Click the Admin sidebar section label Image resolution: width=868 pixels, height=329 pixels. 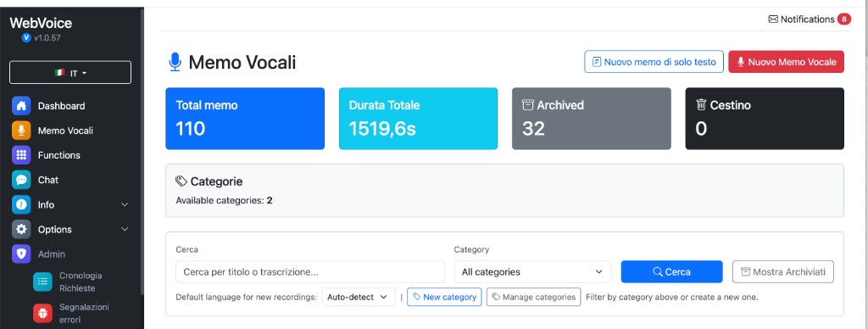(52, 254)
